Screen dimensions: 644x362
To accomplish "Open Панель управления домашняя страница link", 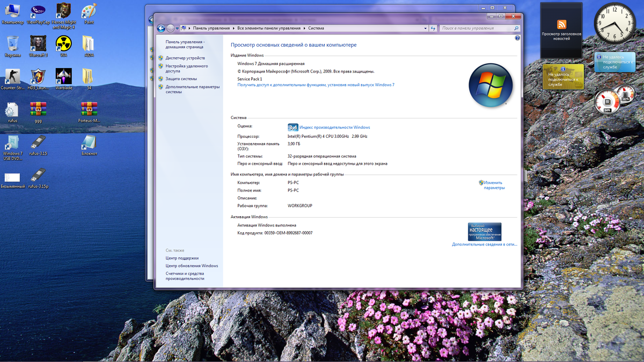I will coord(185,44).
